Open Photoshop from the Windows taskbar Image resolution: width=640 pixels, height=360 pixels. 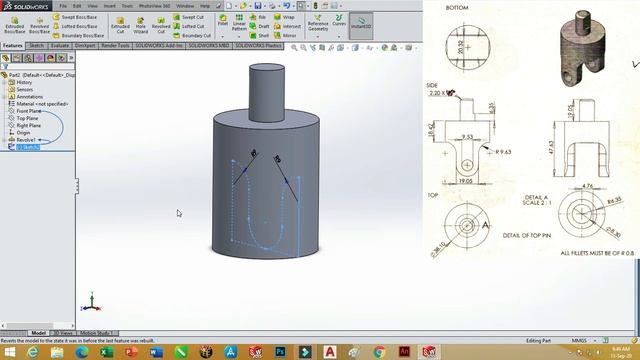point(280,351)
